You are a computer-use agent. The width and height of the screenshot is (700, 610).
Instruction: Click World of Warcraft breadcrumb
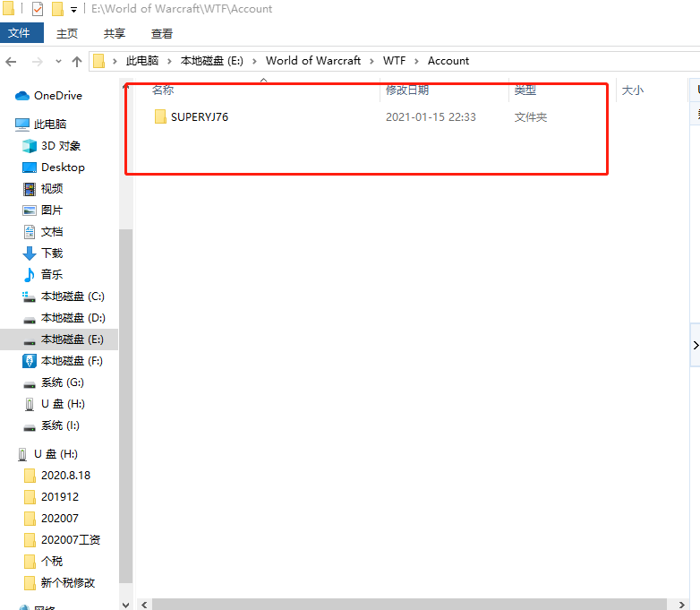(313, 61)
